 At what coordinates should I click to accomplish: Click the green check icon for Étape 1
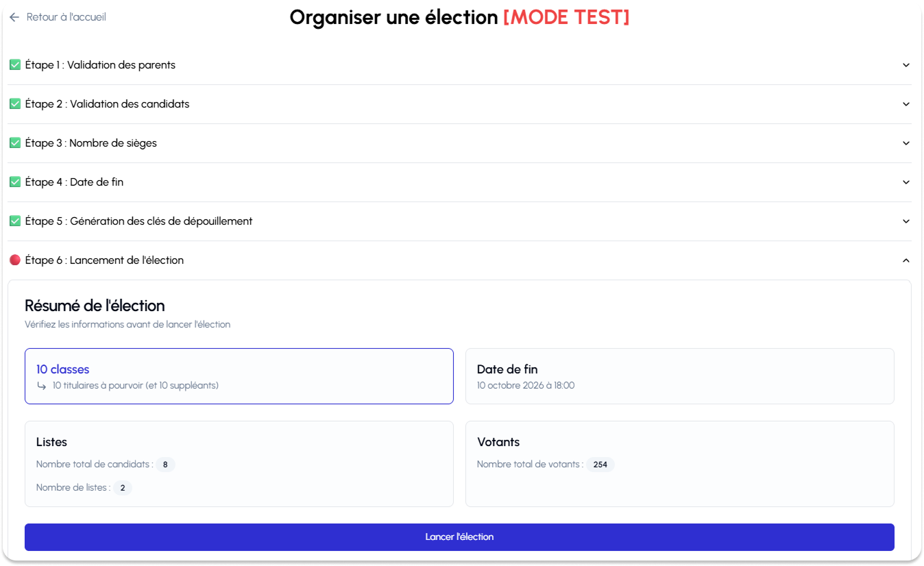coord(15,65)
